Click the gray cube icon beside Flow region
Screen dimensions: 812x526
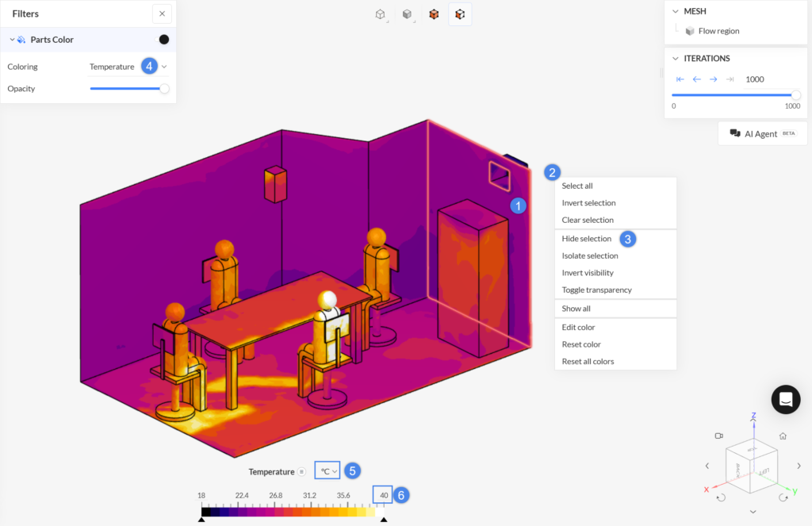tap(690, 31)
